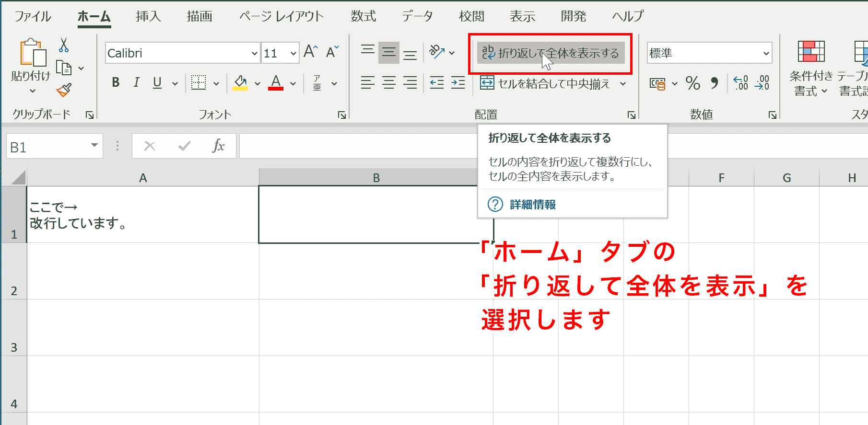868x425 pixels.
Task: Open font settings dialog launcher
Action: click(342, 115)
